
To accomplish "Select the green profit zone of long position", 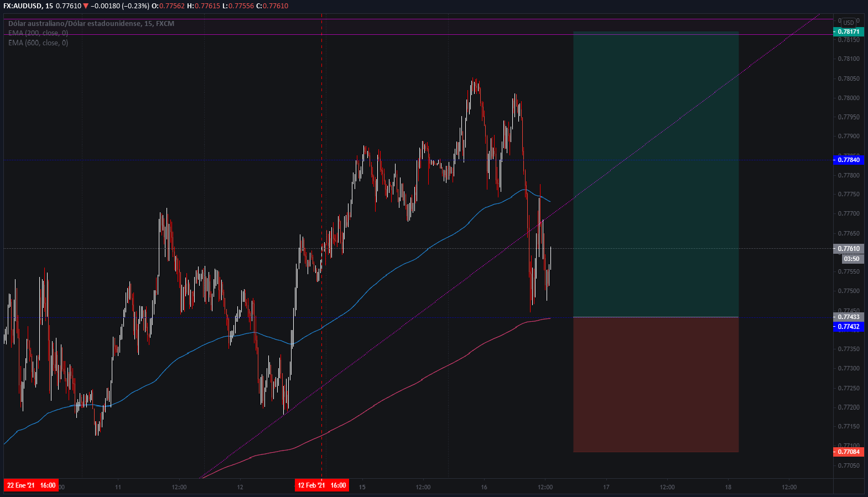I will click(x=656, y=174).
